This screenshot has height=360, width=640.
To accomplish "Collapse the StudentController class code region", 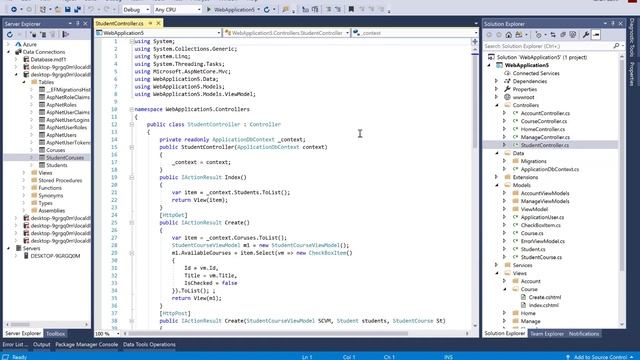I will click(x=132, y=124).
